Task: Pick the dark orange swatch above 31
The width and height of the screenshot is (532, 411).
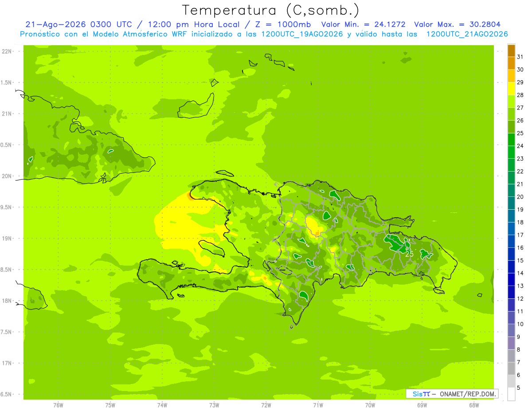Action: pos(511,51)
